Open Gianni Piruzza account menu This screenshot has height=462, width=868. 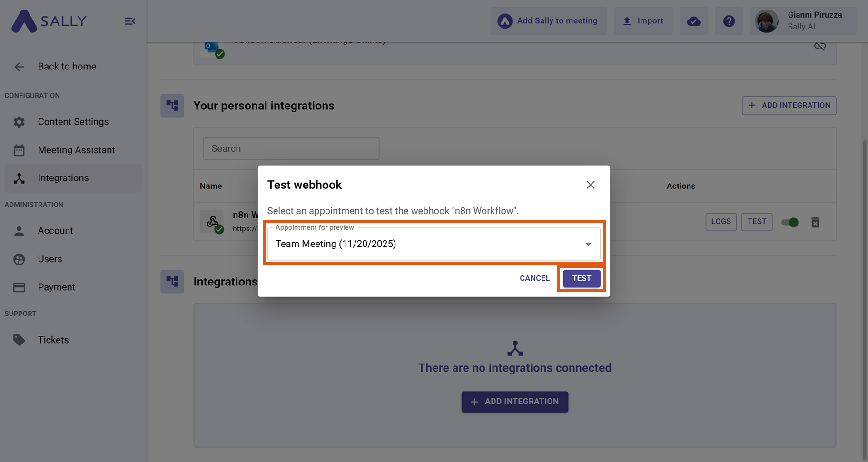click(803, 21)
